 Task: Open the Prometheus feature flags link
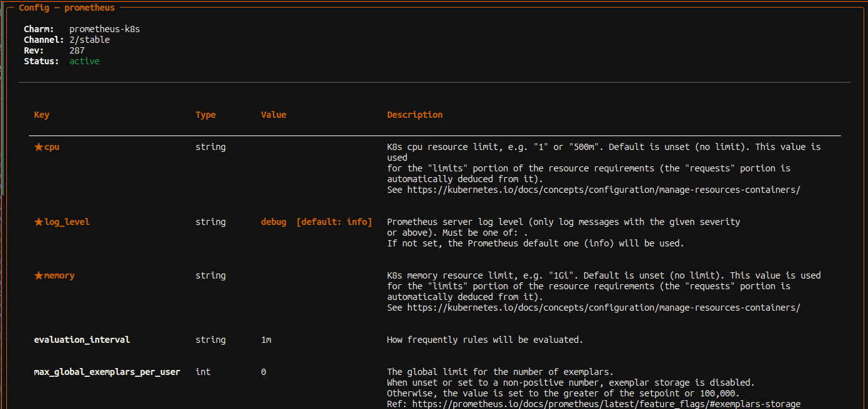click(x=603, y=404)
